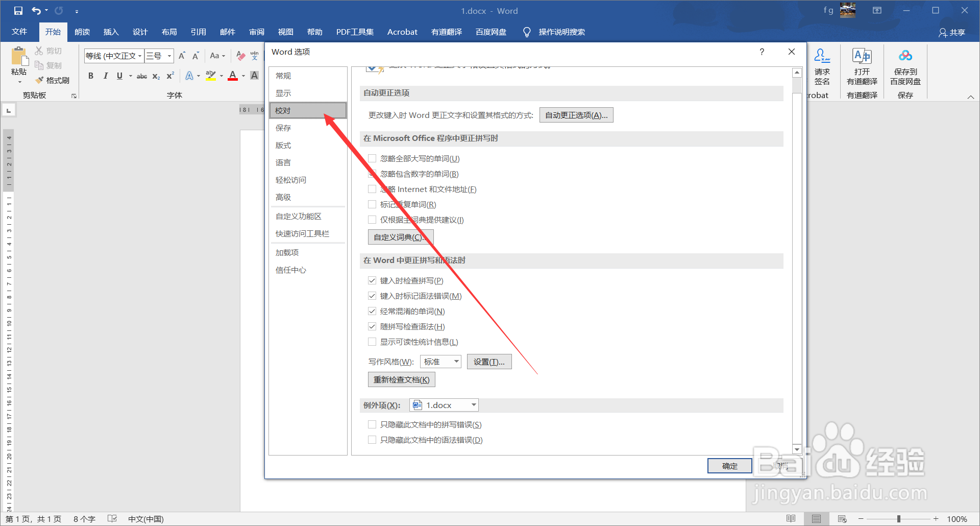
Task: Click the text effects outlined A icon
Action: click(189, 76)
